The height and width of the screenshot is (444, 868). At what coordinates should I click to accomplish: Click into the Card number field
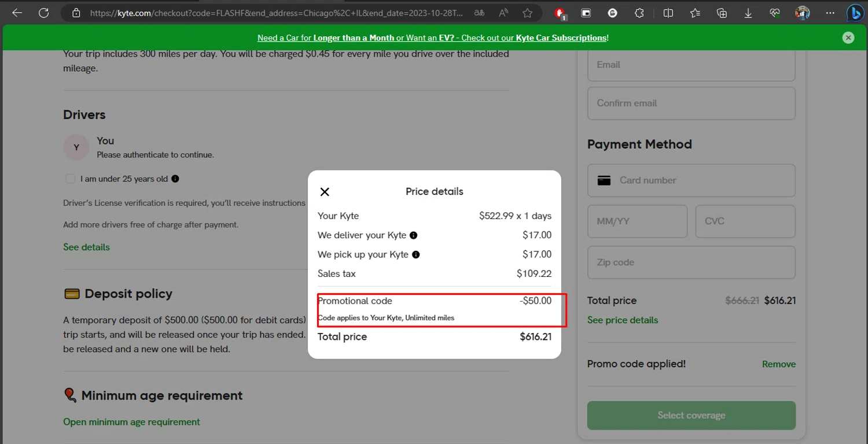pyautogui.click(x=692, y=180)
